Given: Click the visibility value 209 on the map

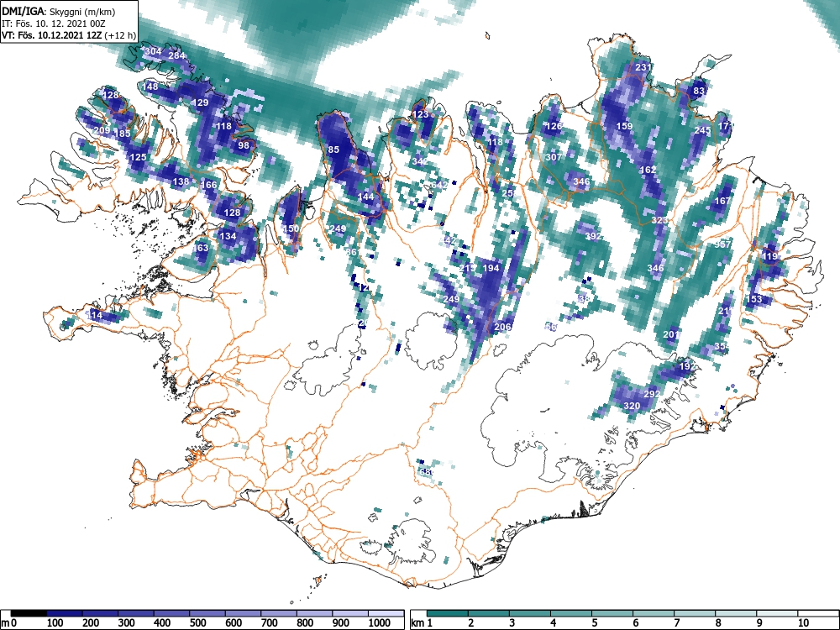Looking at the screenshot, I should tap(102, 130).
